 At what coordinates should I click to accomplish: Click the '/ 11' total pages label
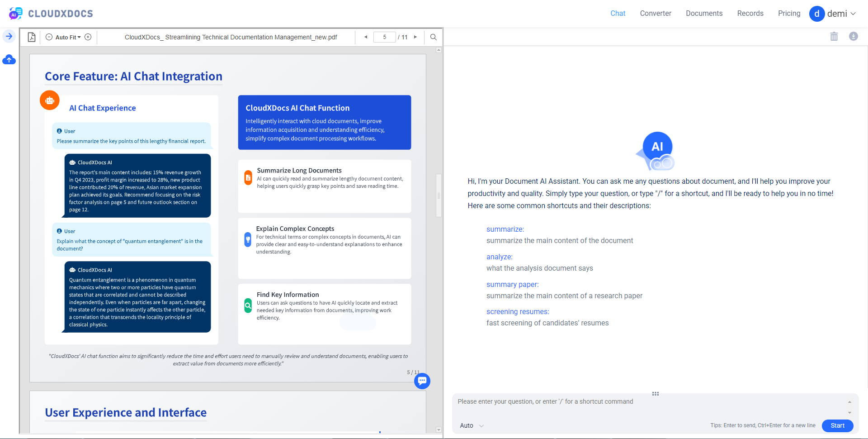pos(403,37)
